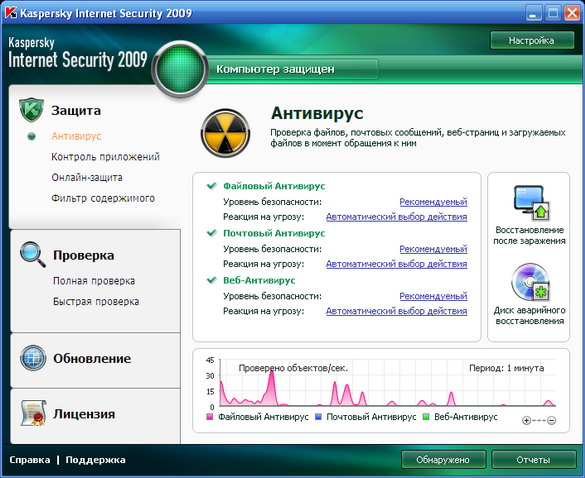The height and width of the screenshot is (478, 585).
Task: Zoom out the chart with minus icon
Action: (551, 421)
